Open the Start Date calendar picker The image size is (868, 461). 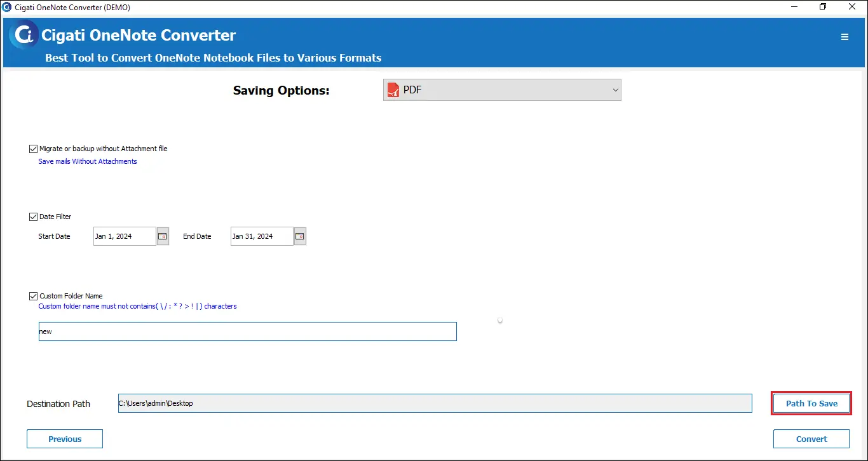(163, 236)
